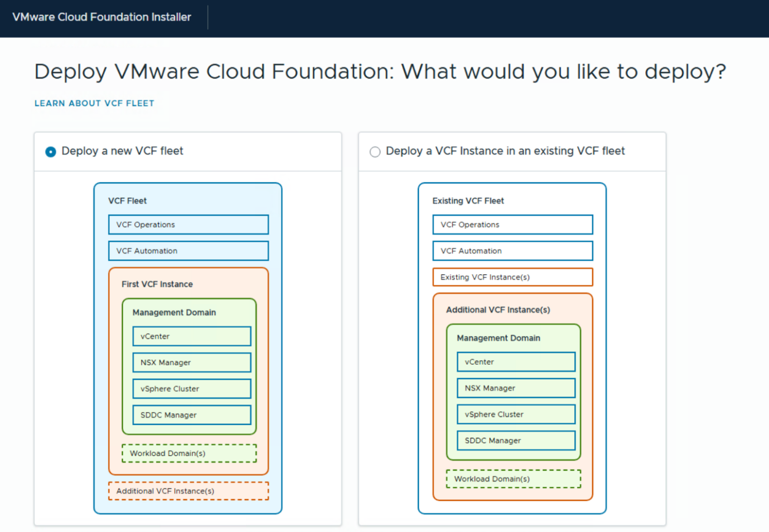Click vCenter box under First VCF Instance
Viewport: 769px width, 532px height.
pyautogui.click(x=191, y=336)
